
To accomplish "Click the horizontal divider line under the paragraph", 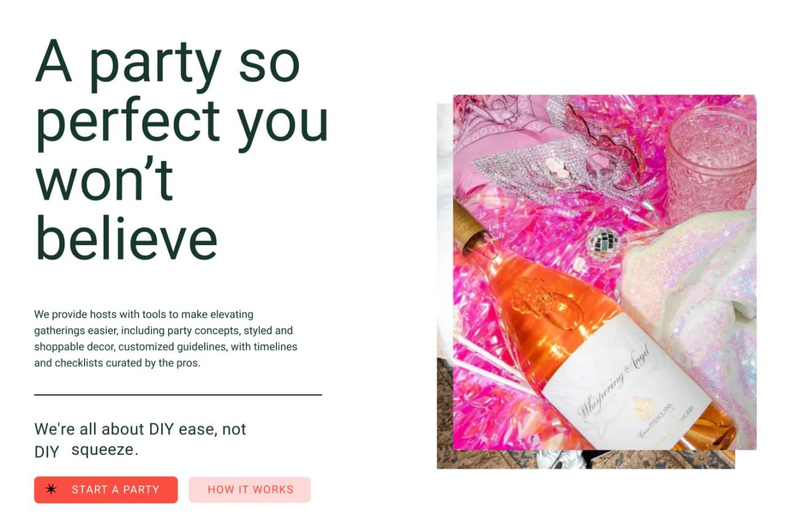I will (x=178, y=395).
